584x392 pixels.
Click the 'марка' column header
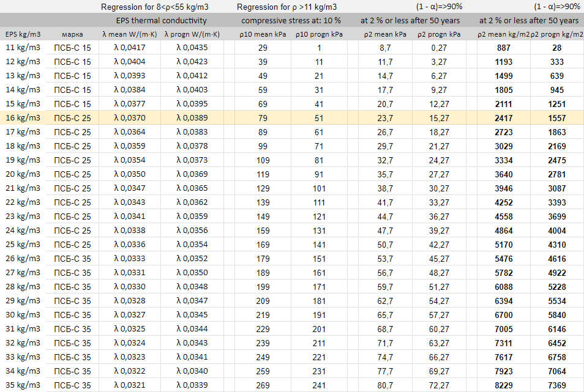[x=72, y=34]
